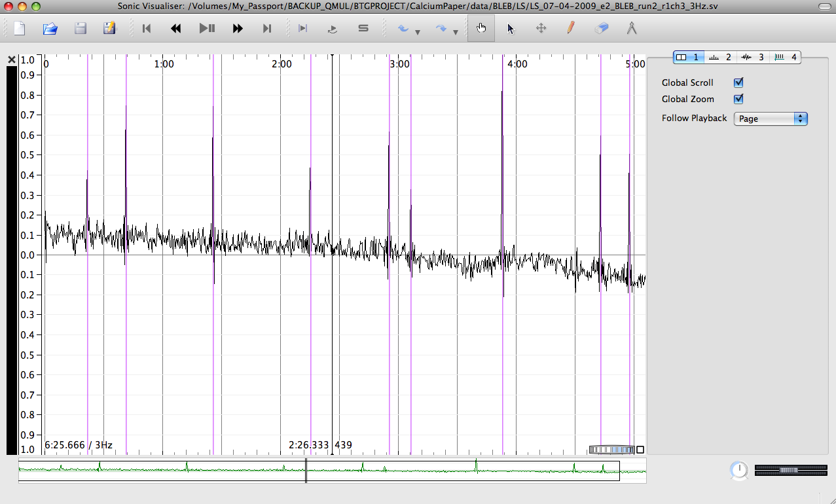Open the Follow Playback dropdown
This screenshot has width=836, height=504.
pos(771,118)
